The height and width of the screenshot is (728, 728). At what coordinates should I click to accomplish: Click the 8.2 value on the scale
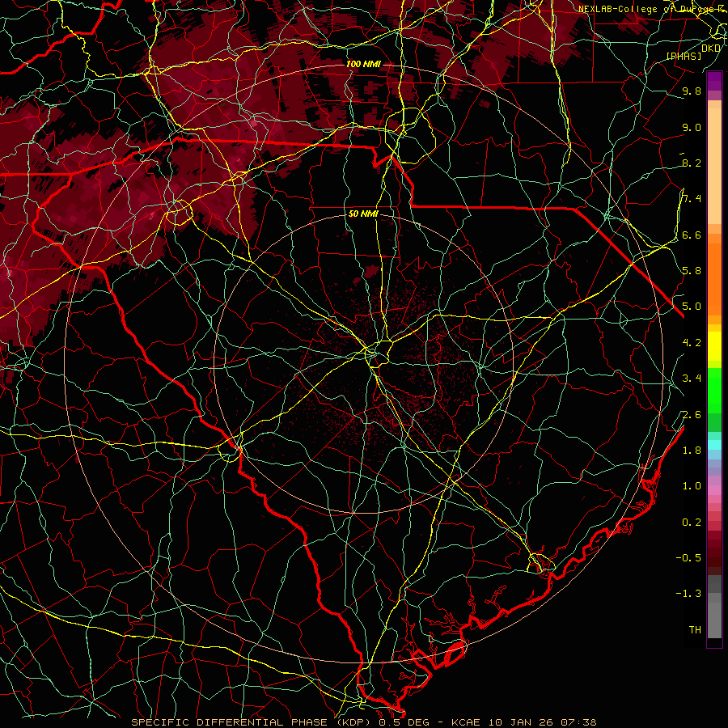tap(692, 163)
